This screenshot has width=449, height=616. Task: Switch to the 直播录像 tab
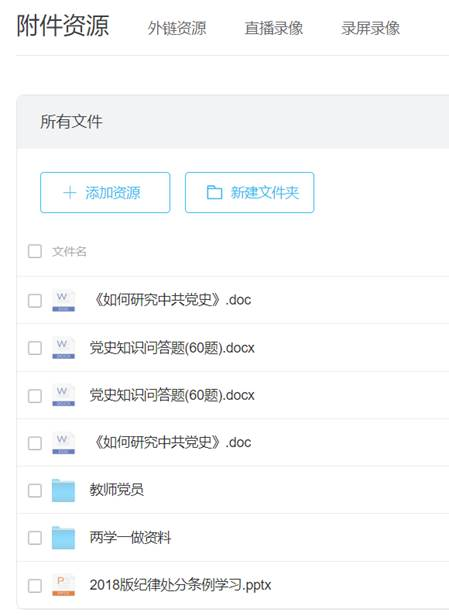coord(274,28)
